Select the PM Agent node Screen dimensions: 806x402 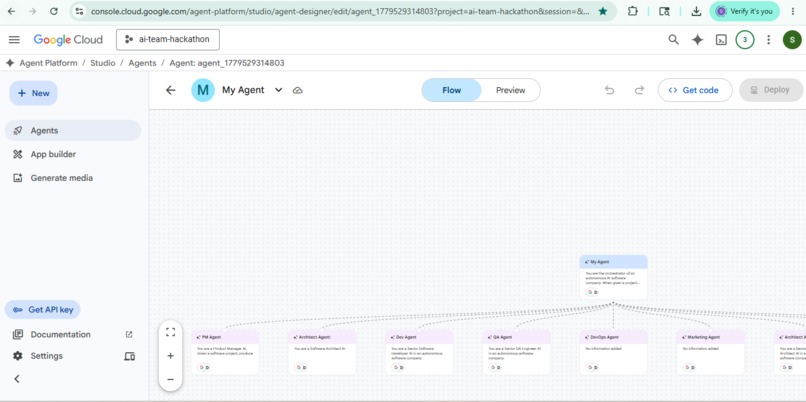coord(225,353)
